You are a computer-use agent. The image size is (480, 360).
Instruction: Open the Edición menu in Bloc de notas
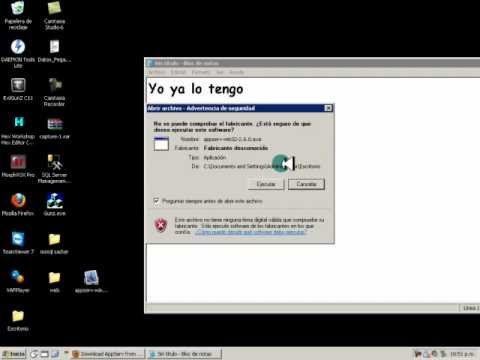click(x=178, y=72)
